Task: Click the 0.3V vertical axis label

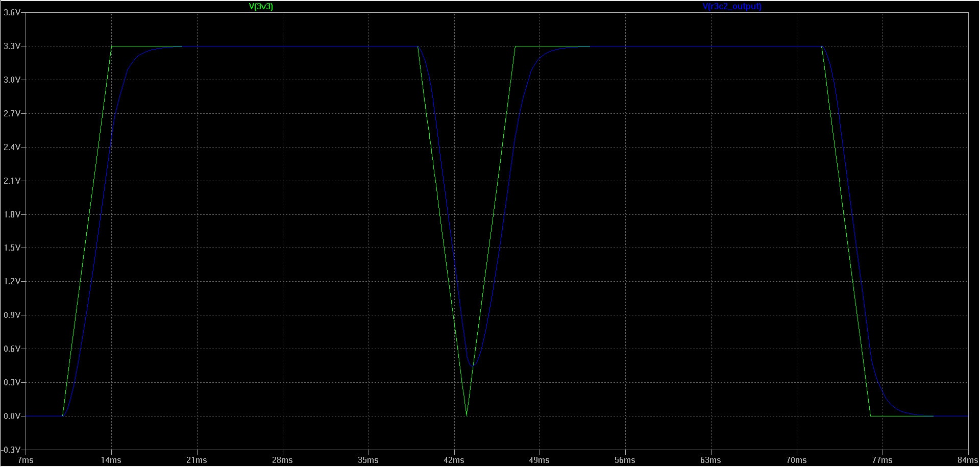Action: [12, 383]
